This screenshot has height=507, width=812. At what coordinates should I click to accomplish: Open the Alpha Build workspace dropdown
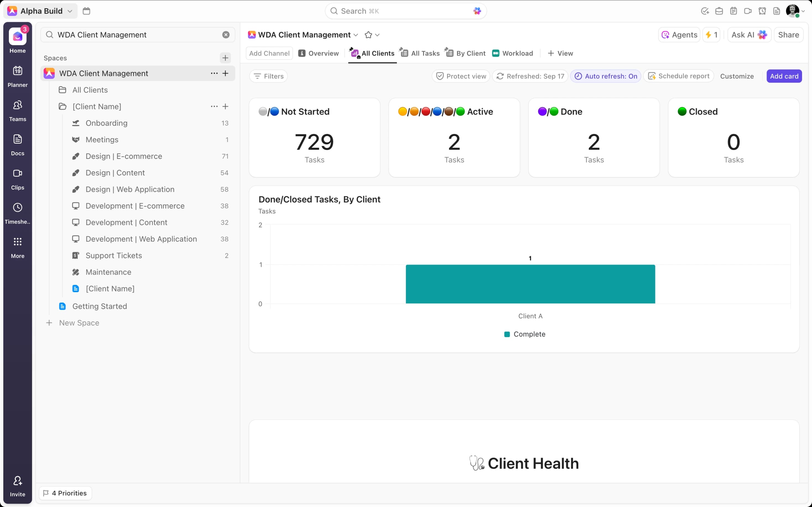coord(70,11)
